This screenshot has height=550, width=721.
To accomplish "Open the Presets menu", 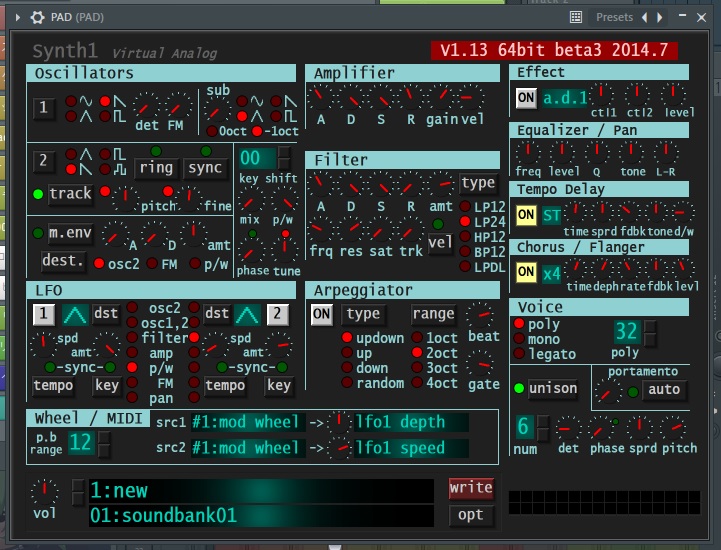I will pos(614,17).
